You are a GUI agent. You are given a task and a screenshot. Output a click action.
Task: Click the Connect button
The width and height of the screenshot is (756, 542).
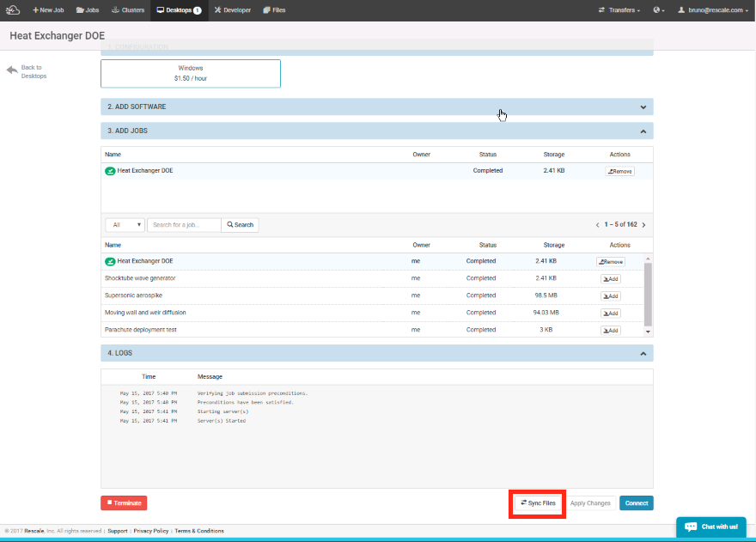coord(636,502)
